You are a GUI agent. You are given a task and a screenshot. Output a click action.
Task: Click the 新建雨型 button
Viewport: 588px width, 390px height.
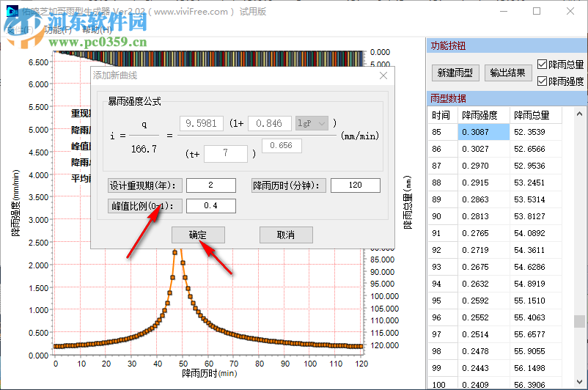pyautogui.click(x=455, y=73)
